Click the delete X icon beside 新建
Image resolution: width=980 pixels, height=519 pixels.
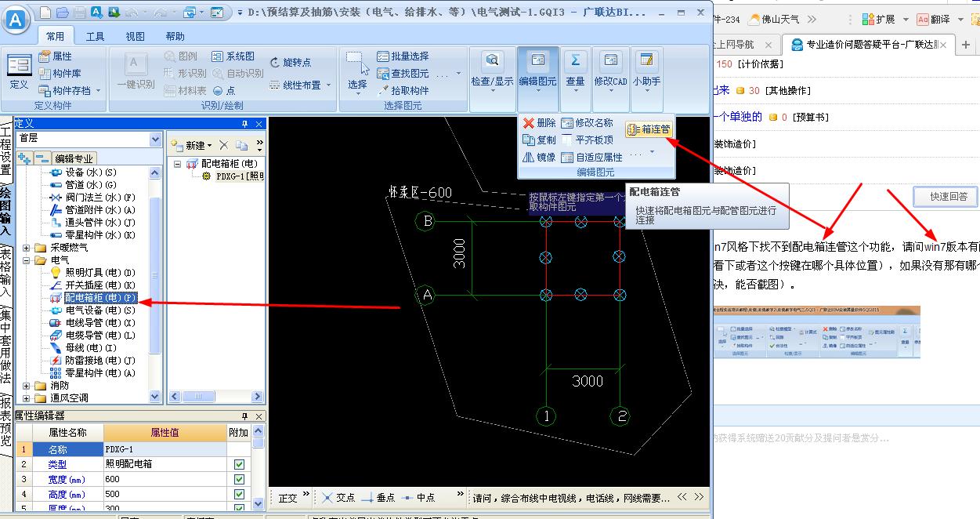tap(223, 145)
